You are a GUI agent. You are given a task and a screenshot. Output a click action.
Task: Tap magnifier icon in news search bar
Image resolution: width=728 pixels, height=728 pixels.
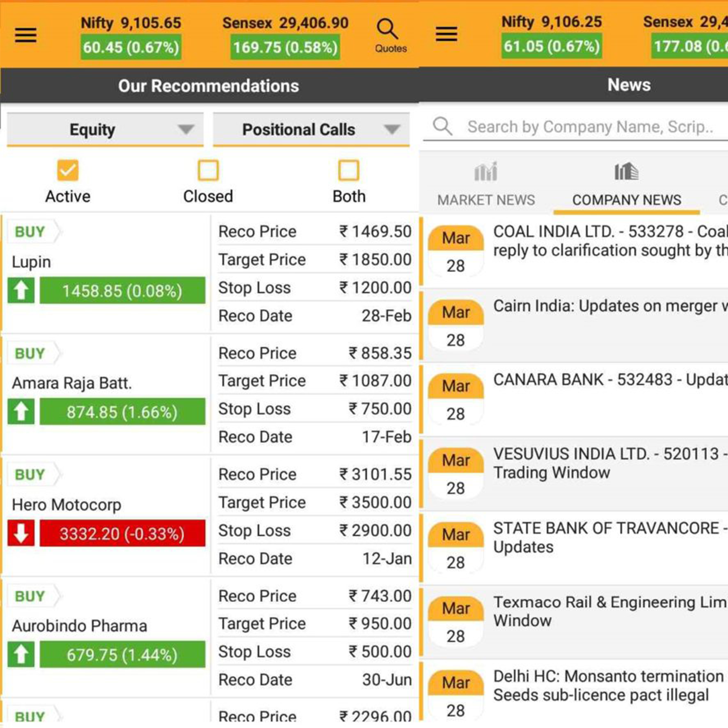tap(442, 126)
